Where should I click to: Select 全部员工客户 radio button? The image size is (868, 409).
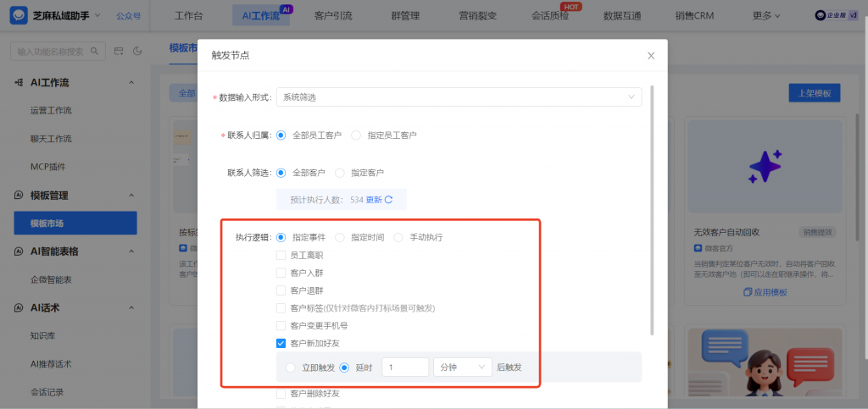pos(281,135)
